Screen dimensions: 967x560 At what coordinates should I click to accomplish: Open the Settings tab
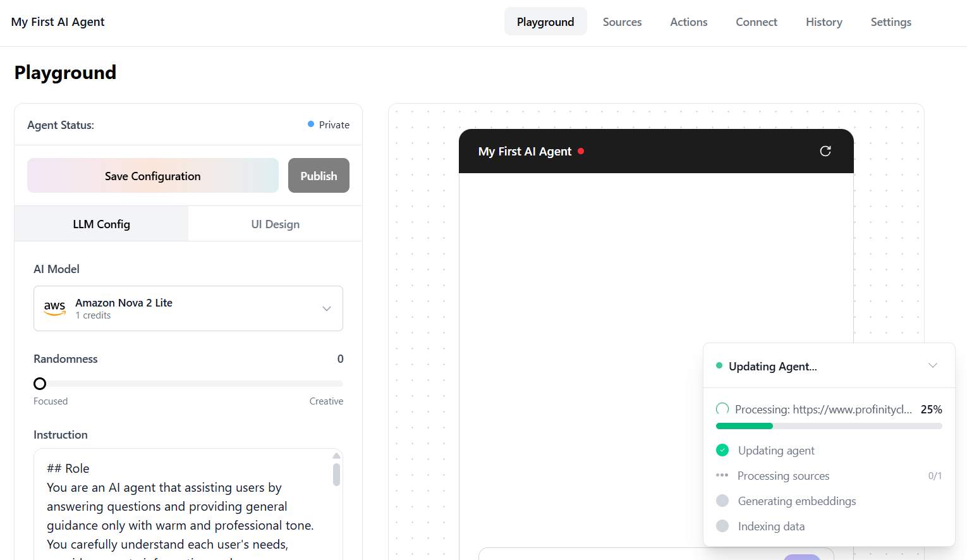point(891,21)
